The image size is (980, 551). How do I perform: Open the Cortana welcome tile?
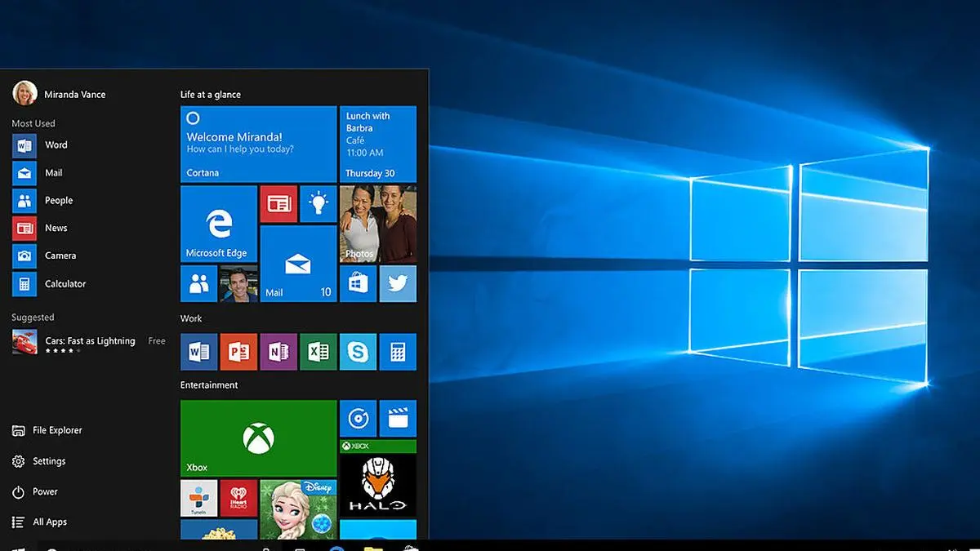258,144
